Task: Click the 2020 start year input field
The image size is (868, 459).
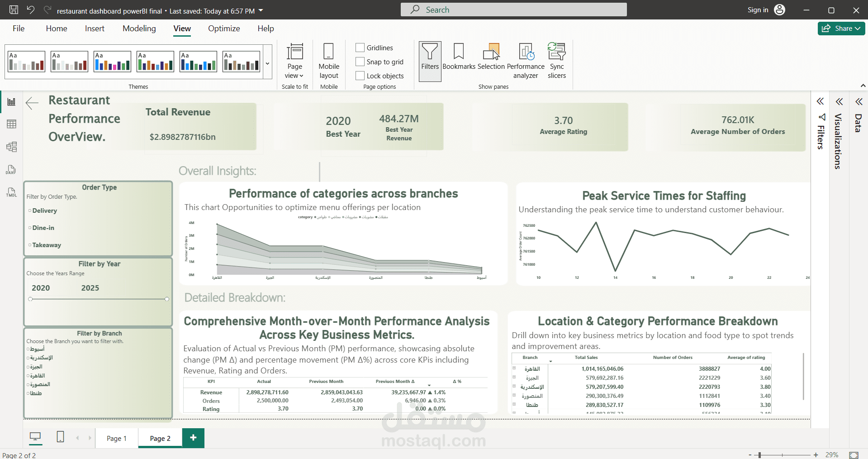Action: point(41,288)
